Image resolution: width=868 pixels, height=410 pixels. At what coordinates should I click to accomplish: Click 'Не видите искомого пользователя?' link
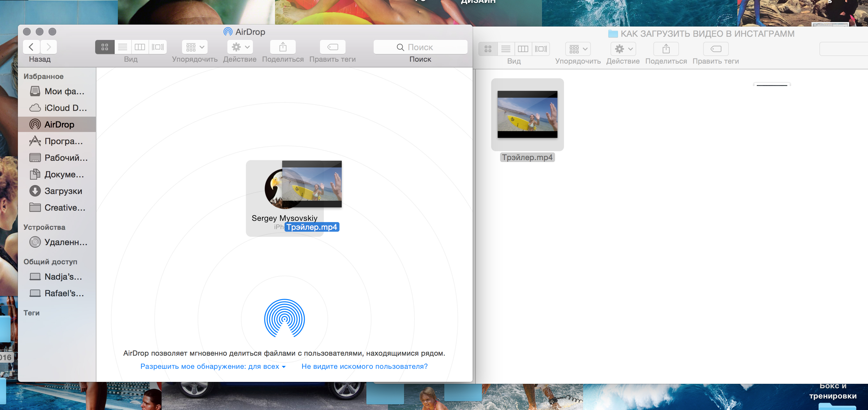(x=365, y=367)
